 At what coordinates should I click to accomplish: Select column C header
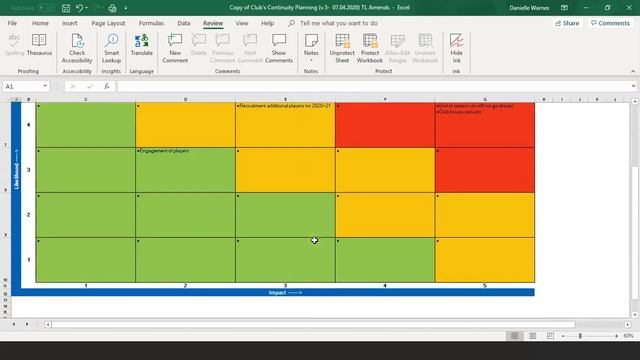[86, 99]
